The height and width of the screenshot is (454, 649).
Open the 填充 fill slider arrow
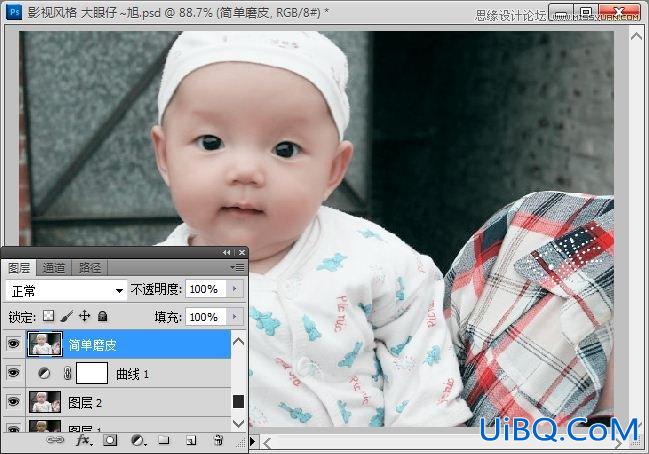coord(235,317)
